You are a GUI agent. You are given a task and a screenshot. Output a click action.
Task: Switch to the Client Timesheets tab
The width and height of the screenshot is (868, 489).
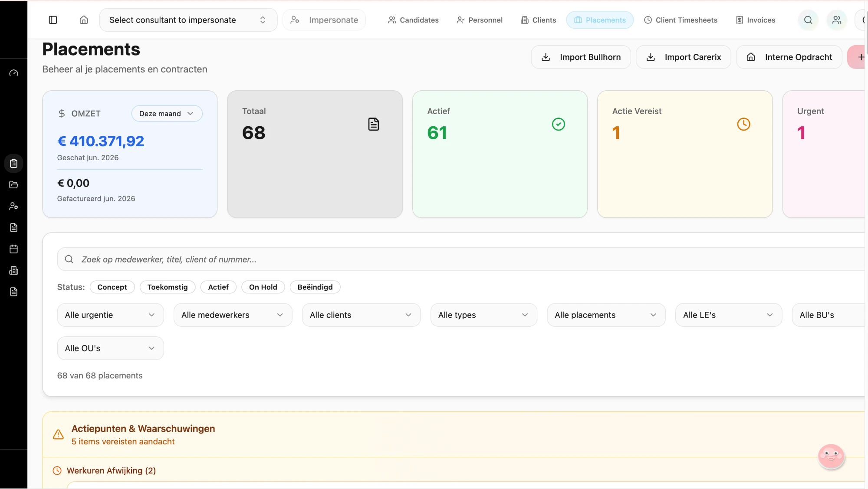coord(681,20)
